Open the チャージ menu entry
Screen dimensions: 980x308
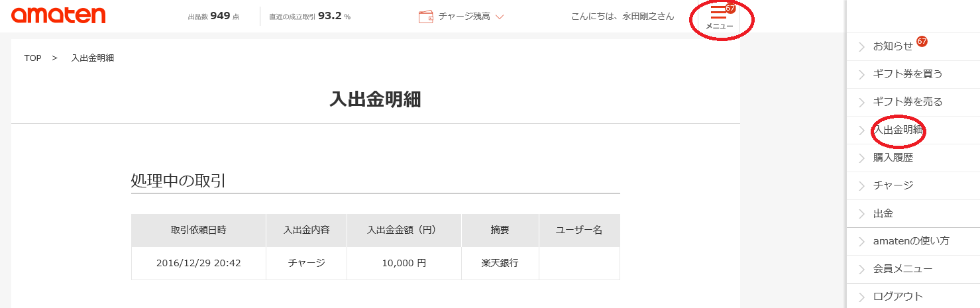tap(913, 185)
